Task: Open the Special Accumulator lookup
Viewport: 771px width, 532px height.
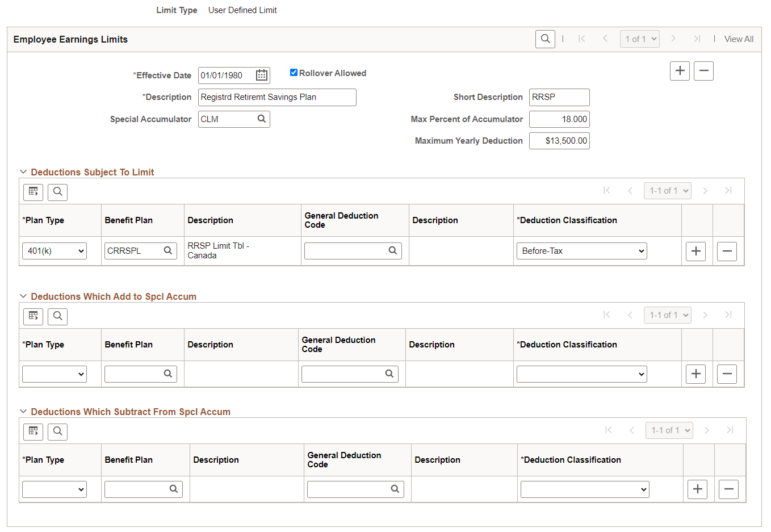Action: click(x=261, y=119)
